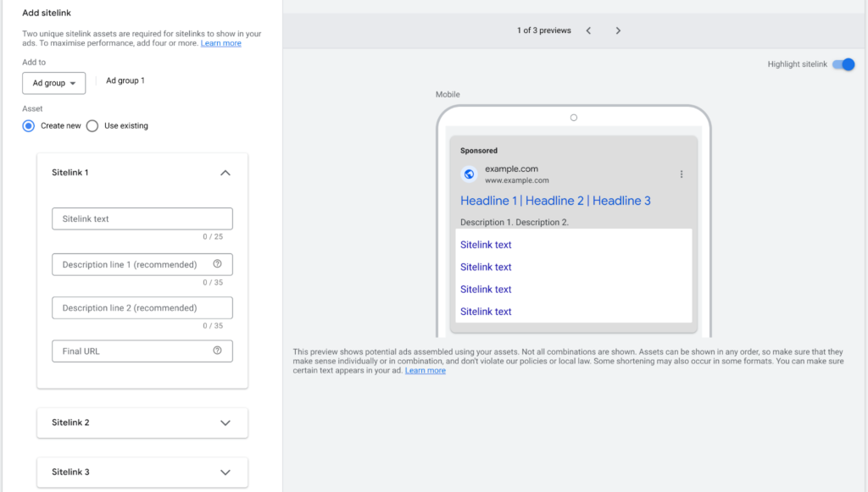
Task: Click the second Sitelink text in preview
Action: [x=486, y=267]
